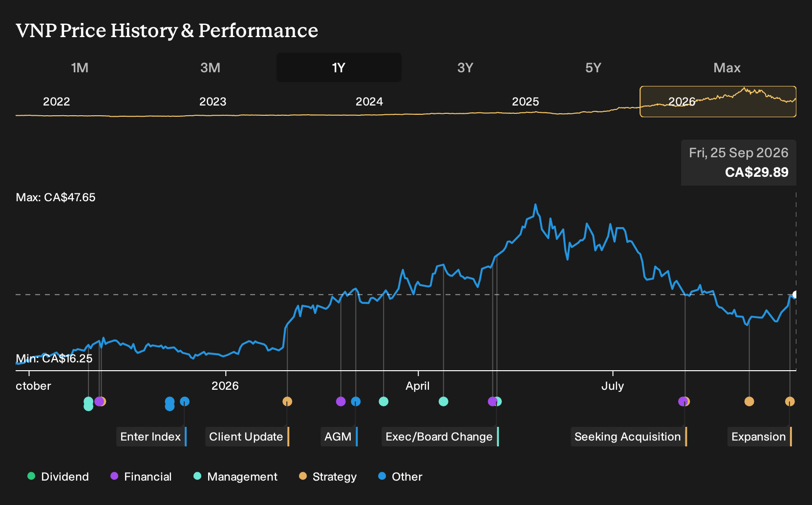The width and height of the screenshot is (812, 505).
Task: Click the April axis label
Action: (418, 386)
